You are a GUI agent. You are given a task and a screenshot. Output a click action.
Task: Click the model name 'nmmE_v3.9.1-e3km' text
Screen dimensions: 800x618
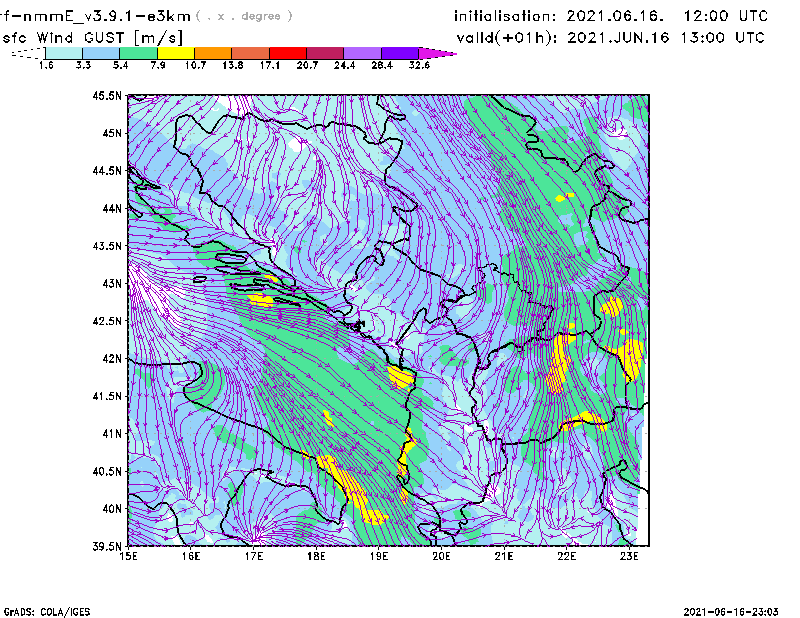click(x=107, y=16)
